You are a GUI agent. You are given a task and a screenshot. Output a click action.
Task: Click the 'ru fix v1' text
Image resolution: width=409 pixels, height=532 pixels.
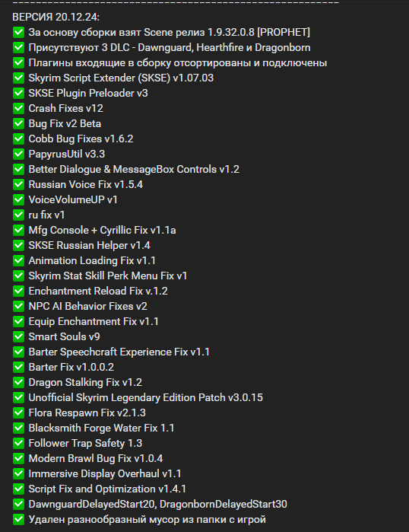pyautogui.click(x=46, y=215)
